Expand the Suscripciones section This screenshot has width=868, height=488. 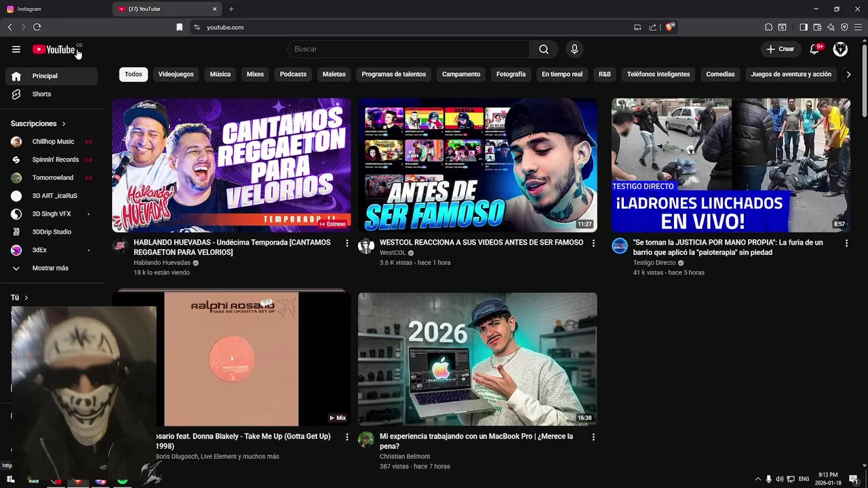point(39,123)
